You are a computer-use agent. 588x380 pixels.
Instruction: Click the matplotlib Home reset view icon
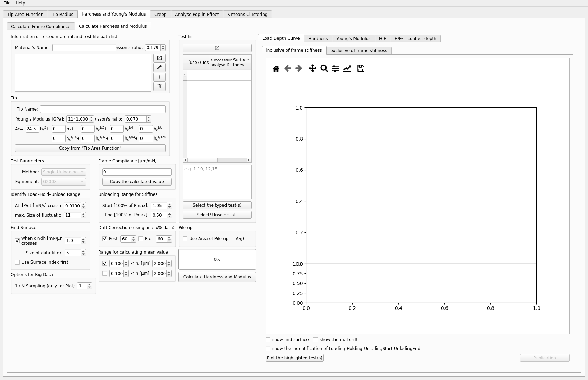tap(276, 68)
